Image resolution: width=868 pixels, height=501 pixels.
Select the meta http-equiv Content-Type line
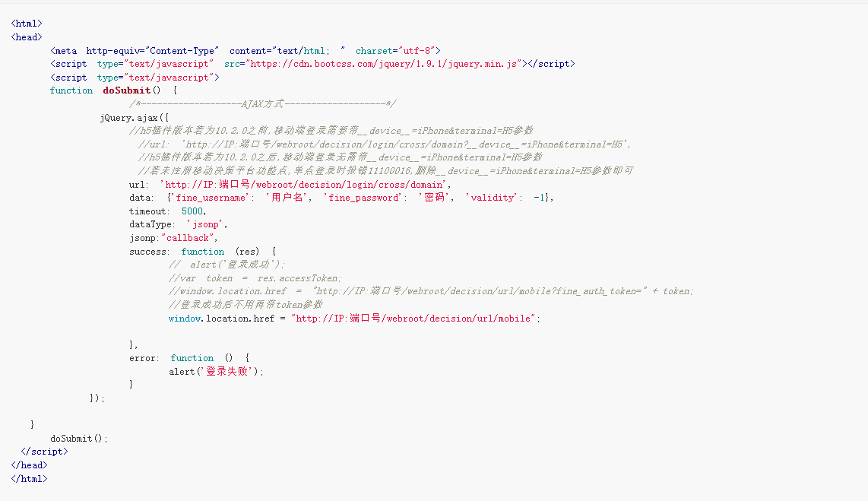(x=246, y=51)
